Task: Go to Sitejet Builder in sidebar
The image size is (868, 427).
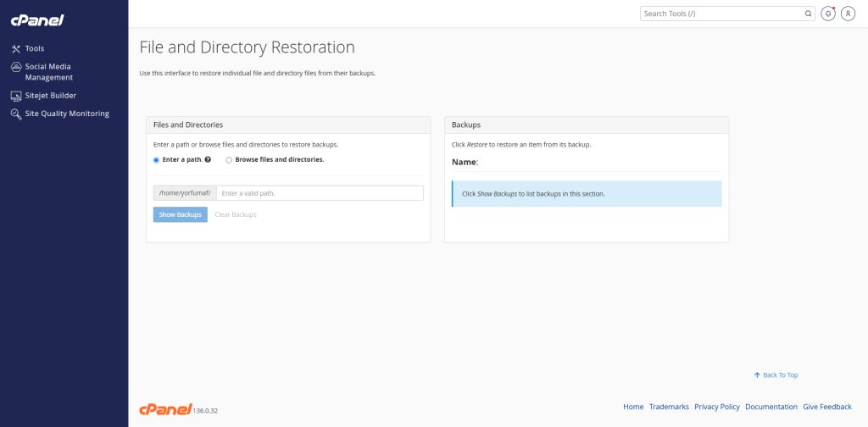Action: 50,96
